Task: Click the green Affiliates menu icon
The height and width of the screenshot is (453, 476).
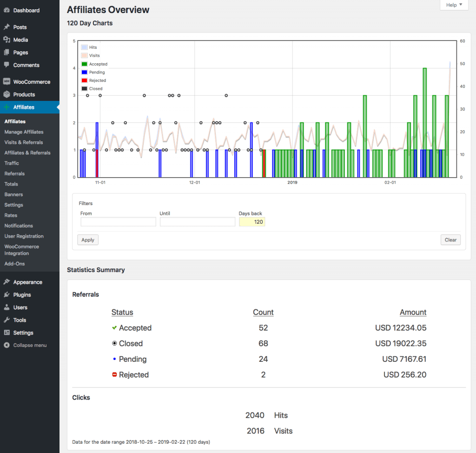Action: (x=7, y=107)
